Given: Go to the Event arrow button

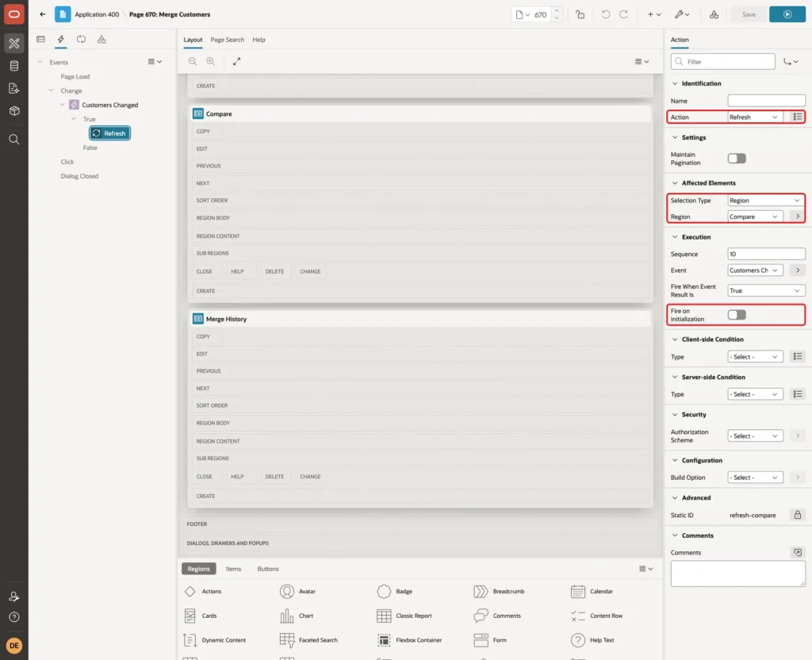Looking at the screenshot, I should click(x=798, y=271).
